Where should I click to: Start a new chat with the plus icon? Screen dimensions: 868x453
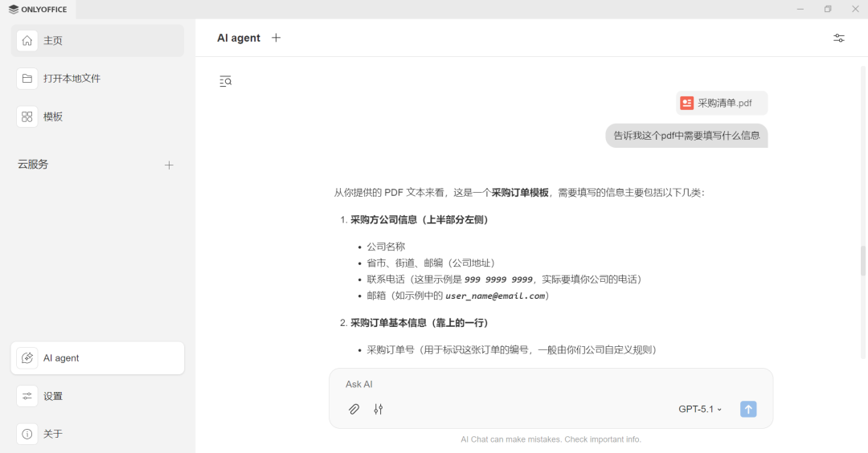click(x=276, y=38)
